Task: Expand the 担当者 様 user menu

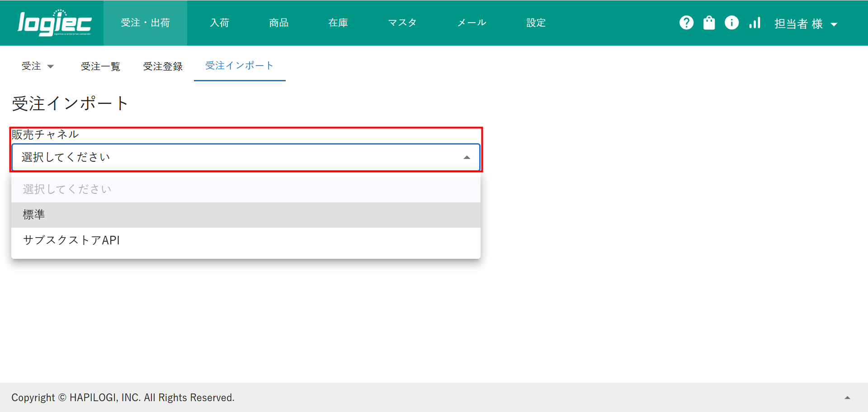Action: [x=806, y=23]
